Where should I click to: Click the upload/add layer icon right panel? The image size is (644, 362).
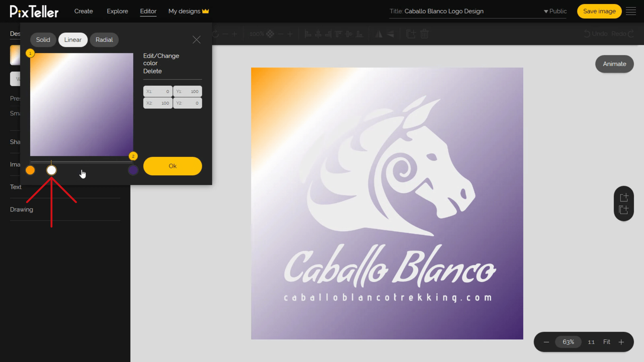(x=624, y=197)
